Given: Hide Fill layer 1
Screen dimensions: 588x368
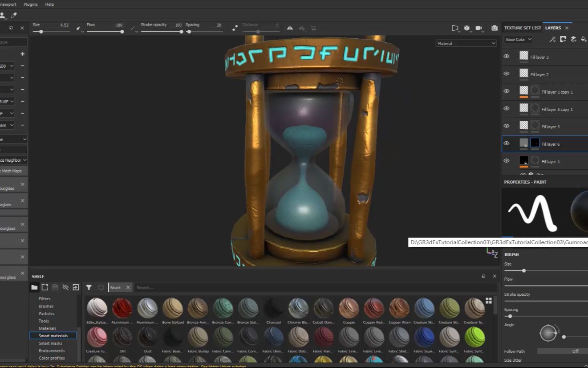Looking at the screenshot, I should tap(506, 160).
